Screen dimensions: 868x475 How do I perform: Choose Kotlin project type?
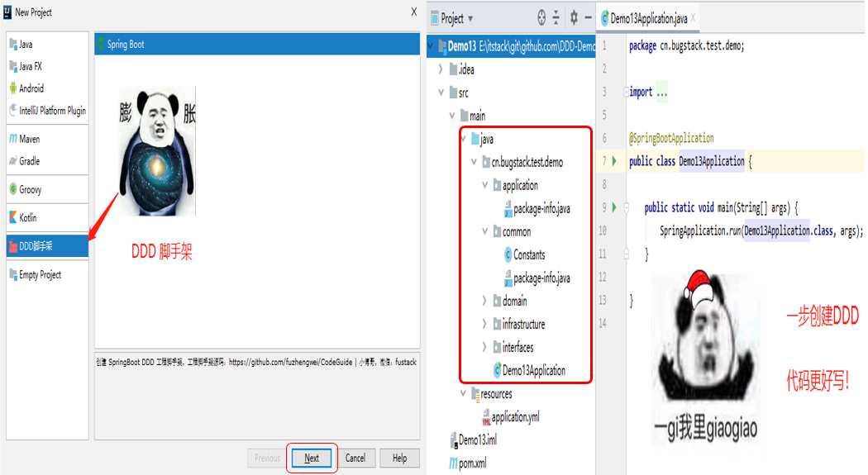pyautogui.click(x=47, y=218)
